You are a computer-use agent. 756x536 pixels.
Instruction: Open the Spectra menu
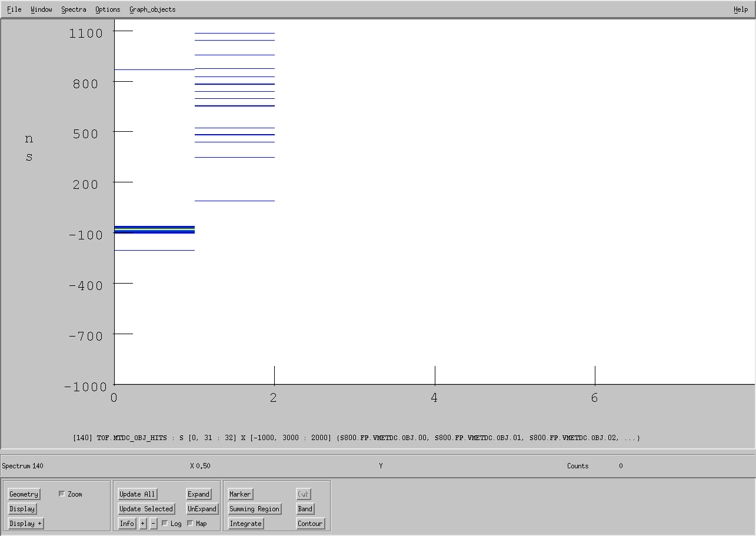pyautogui.click(x=74, y=9)
